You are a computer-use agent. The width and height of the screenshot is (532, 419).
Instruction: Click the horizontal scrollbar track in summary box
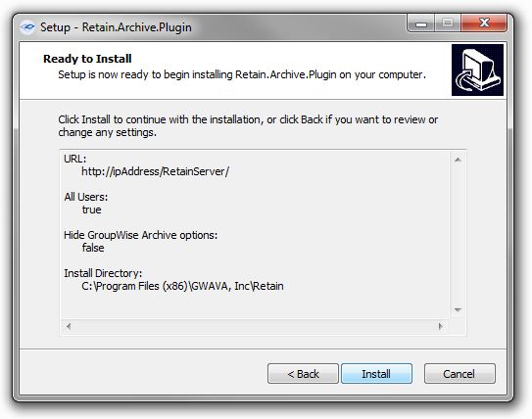(255, 326)
